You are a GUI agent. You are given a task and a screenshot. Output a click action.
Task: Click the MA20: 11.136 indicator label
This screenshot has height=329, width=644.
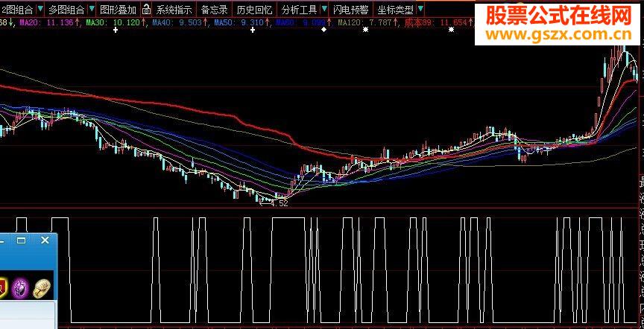tap(49, 23)
